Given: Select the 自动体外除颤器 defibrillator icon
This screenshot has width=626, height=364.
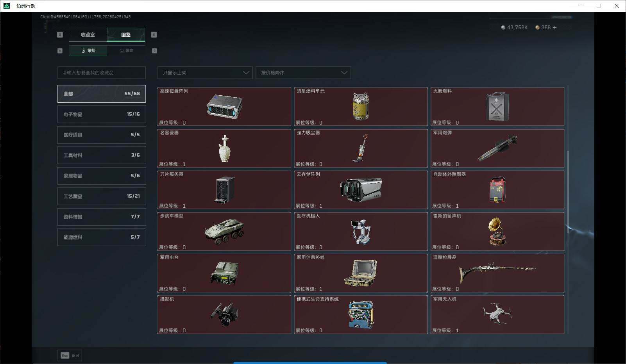Looking at the screenshot, I should point(497,190).
